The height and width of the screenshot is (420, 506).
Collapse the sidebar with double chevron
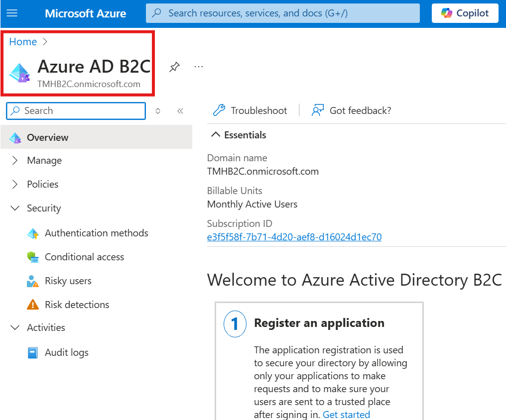(x=180, y=111)
